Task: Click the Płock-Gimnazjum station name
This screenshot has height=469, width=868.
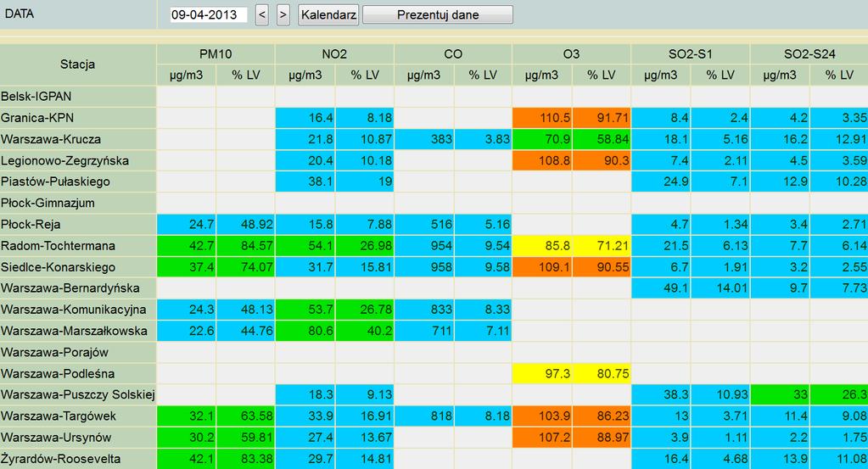Action: [x=48, y=203]
